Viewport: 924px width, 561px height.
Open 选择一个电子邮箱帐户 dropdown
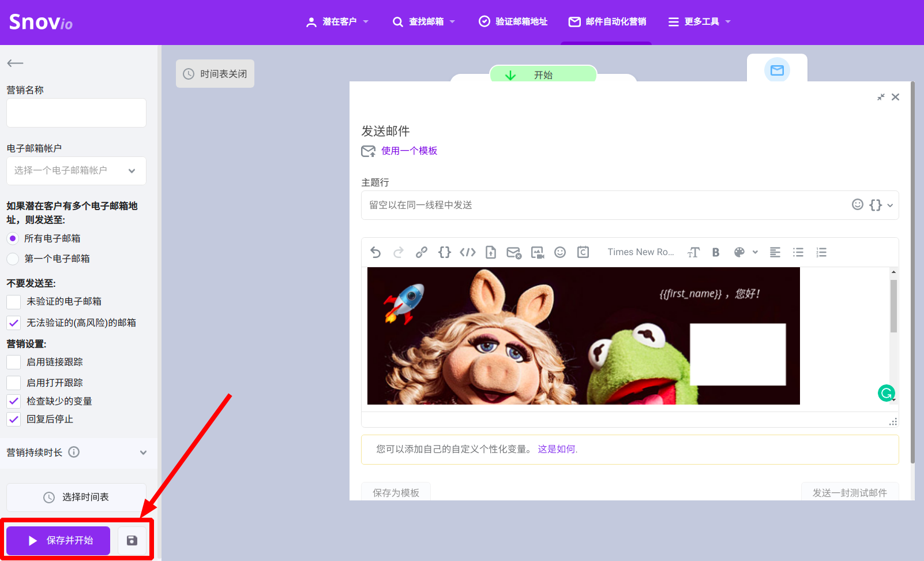point(76,171)
